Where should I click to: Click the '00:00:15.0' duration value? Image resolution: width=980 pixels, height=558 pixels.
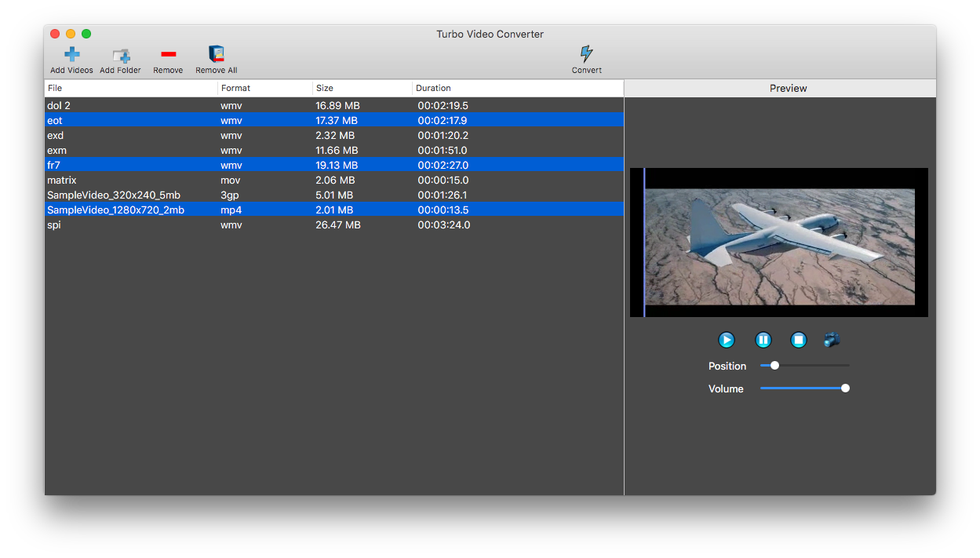tap(443, 180)
